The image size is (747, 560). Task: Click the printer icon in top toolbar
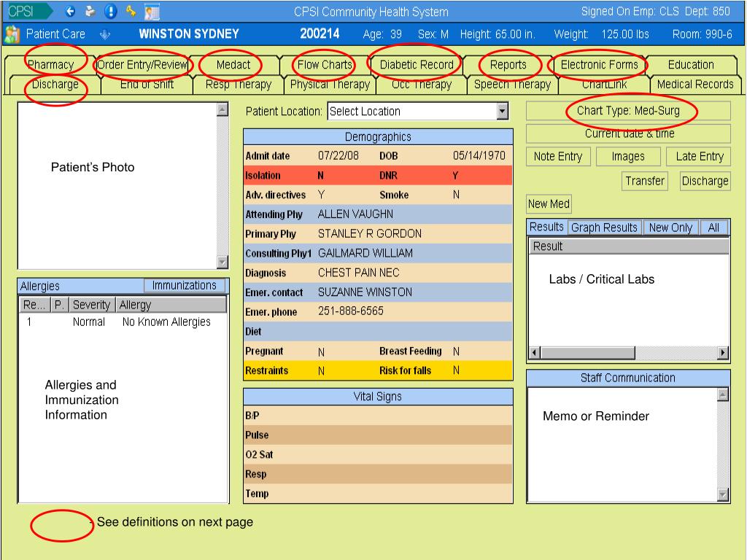pyautogui.click(x=90, y=11)
